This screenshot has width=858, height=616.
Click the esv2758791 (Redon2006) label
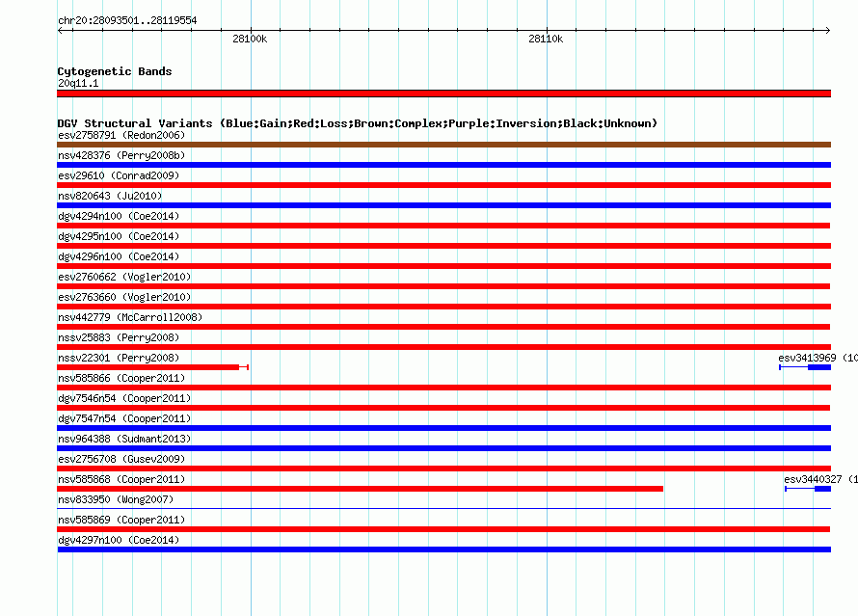click(x=121, y=135)
